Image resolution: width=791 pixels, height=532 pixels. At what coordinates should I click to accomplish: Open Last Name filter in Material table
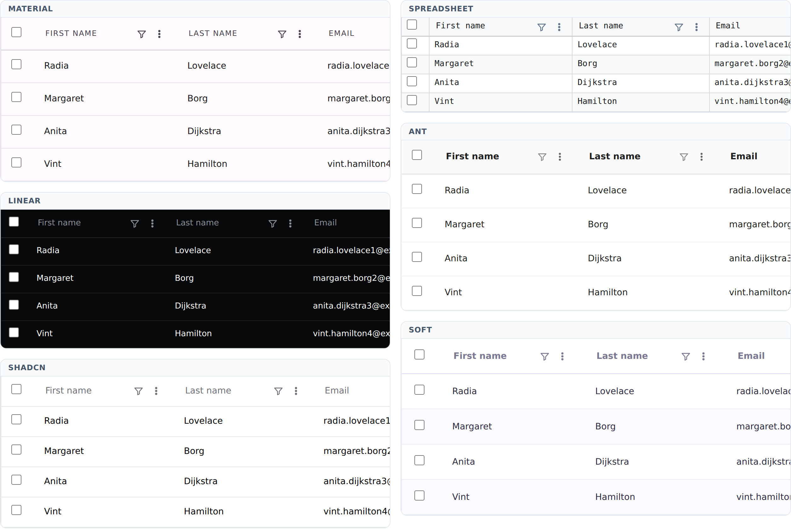coord(282,34)
